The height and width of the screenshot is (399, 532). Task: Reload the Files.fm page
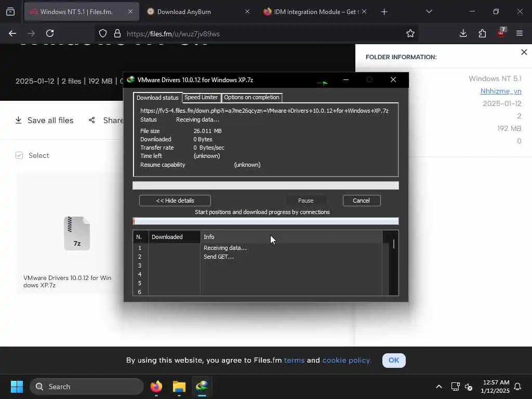pos(50,33)
